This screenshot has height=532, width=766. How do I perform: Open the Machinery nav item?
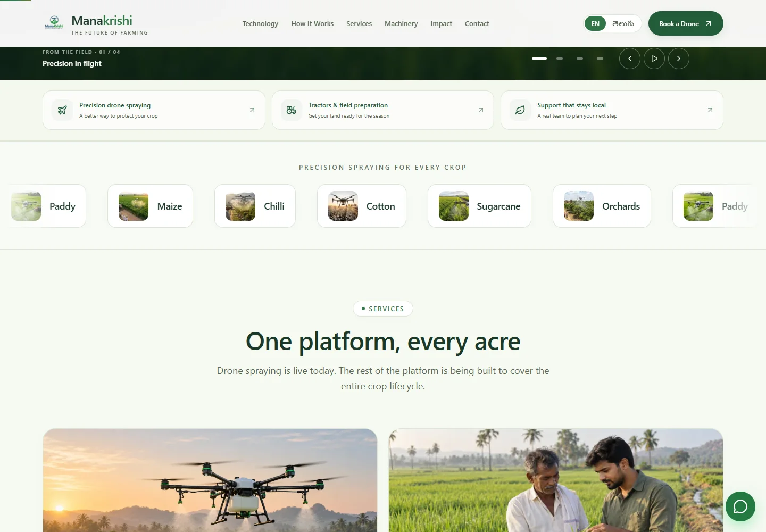[401, 23]
